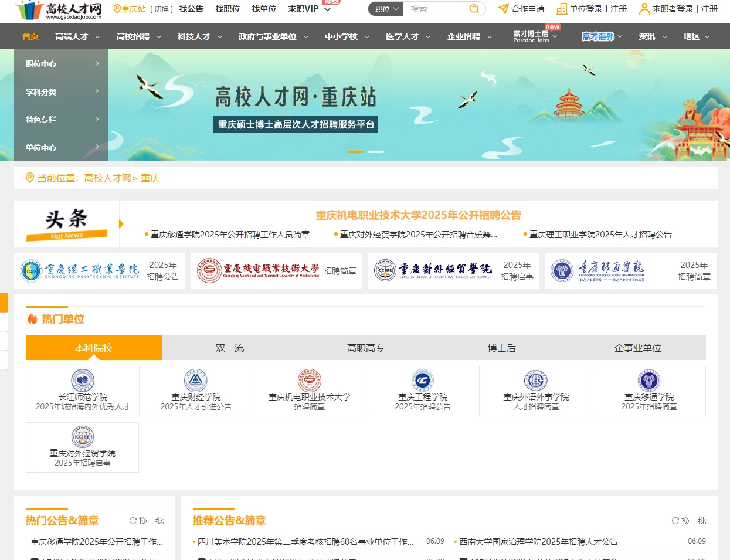
Task: 点击本科院校高亮标签
Action: (93, 348)
